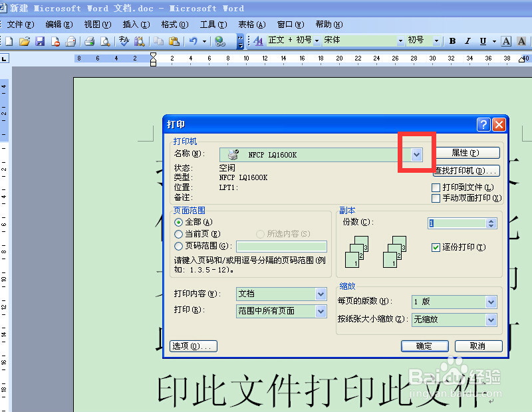
Task: Click the Save floppy disk icon
Action: pyautogui.click(x=40, y=41)
